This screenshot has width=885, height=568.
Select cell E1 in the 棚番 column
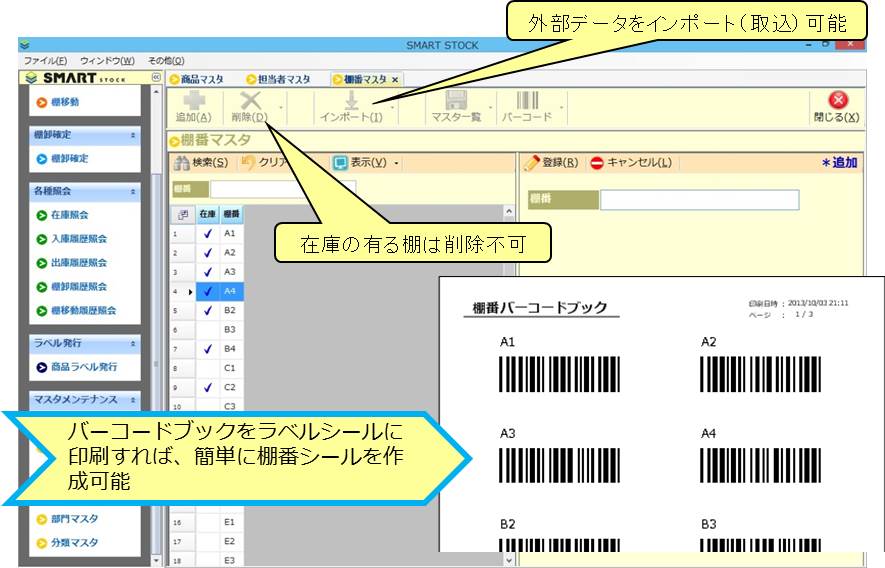tap(231, 522)
